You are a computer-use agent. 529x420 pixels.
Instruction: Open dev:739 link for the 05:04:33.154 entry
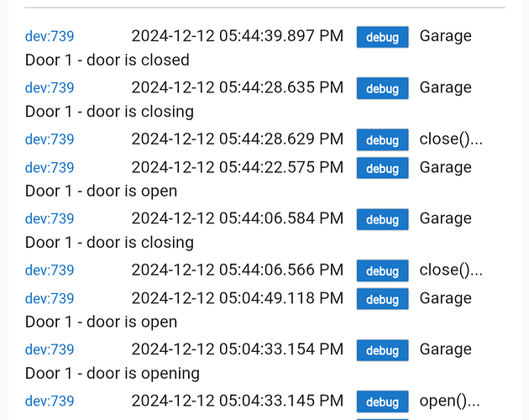click(50, 350)
